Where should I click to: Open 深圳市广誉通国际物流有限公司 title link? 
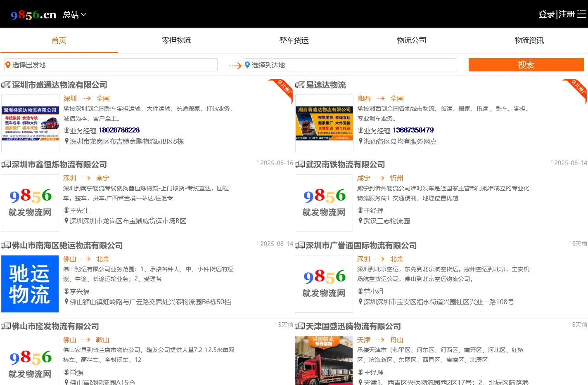361,246
